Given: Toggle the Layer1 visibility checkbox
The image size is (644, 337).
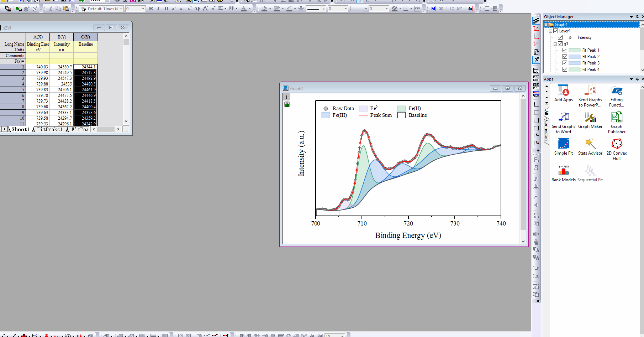Looking at the screenshot, I should pos(555,31).
